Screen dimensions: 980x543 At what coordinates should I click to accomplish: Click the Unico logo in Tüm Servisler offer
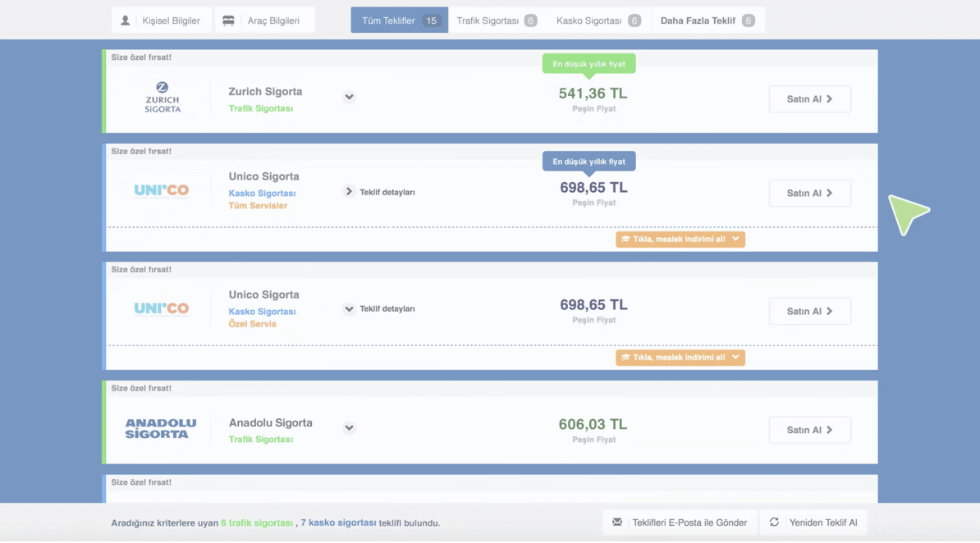coord(161,191)
